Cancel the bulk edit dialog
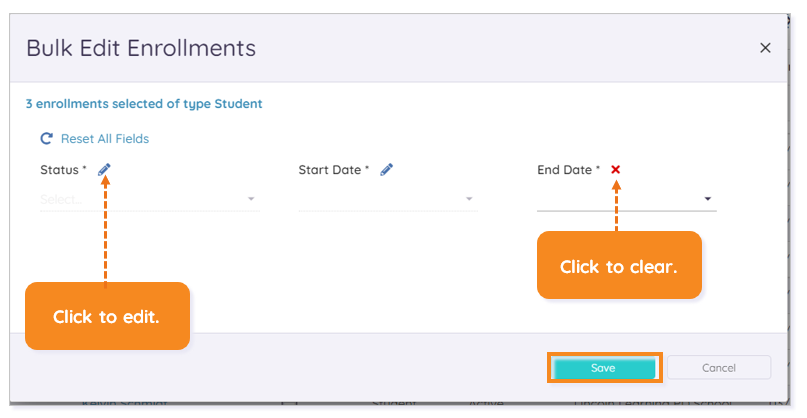The width and height of the screenshot is (807, 418). point(719,368)
